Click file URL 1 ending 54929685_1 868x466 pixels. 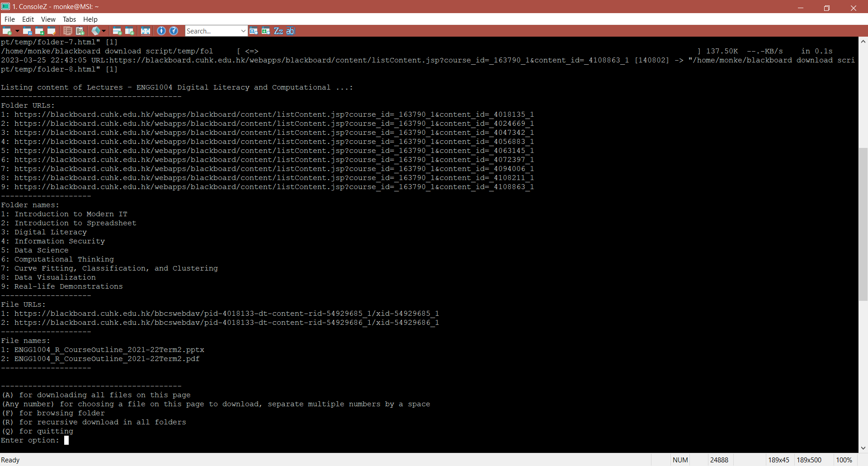pos(226,314)
